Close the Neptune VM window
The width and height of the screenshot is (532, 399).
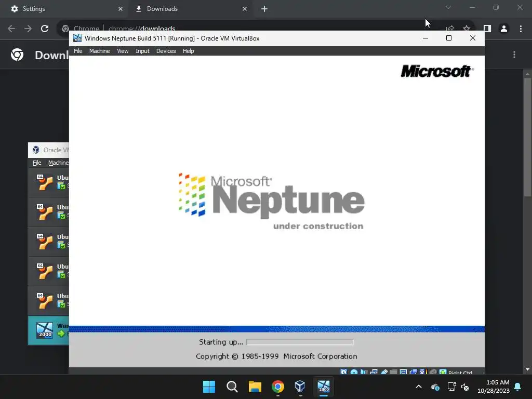pyautogui.click(x=473, y=38)
